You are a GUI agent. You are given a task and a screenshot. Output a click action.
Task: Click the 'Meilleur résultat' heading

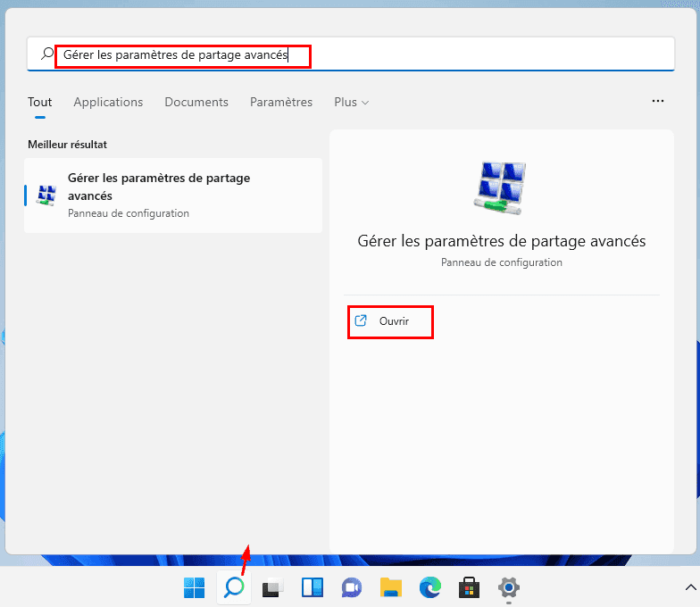[x=68, y=145]
